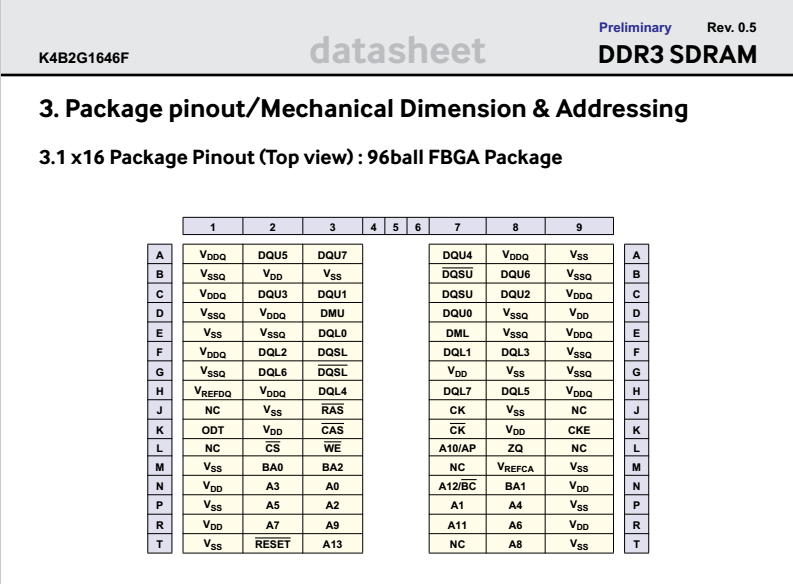The image size is (793, 584).
Task: Select the DQL2 pin cell
Action: tap(273, 351)
